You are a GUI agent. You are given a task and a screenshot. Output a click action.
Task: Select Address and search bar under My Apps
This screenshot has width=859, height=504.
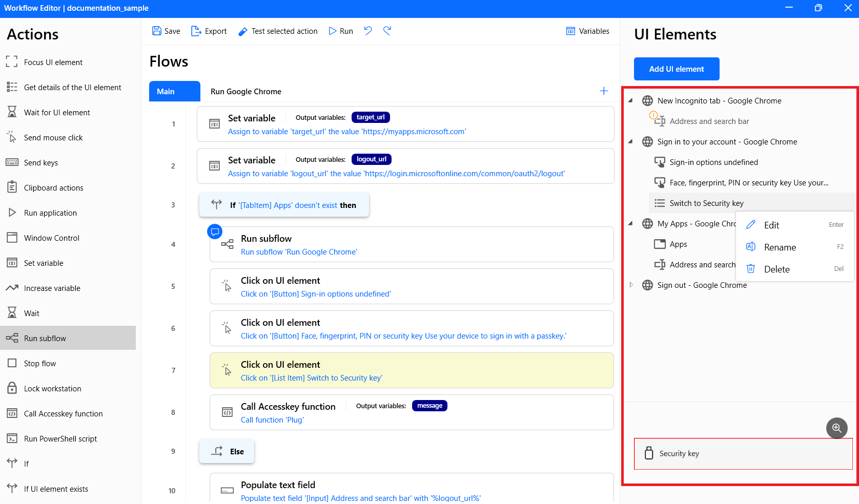[702, 265]
